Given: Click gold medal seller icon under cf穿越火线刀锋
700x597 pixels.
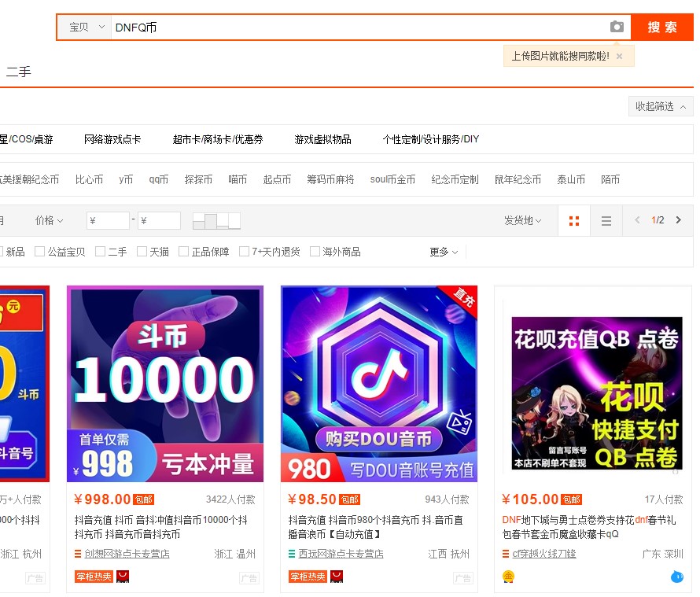Looking at the screenshot, I should tap(508, 577).
